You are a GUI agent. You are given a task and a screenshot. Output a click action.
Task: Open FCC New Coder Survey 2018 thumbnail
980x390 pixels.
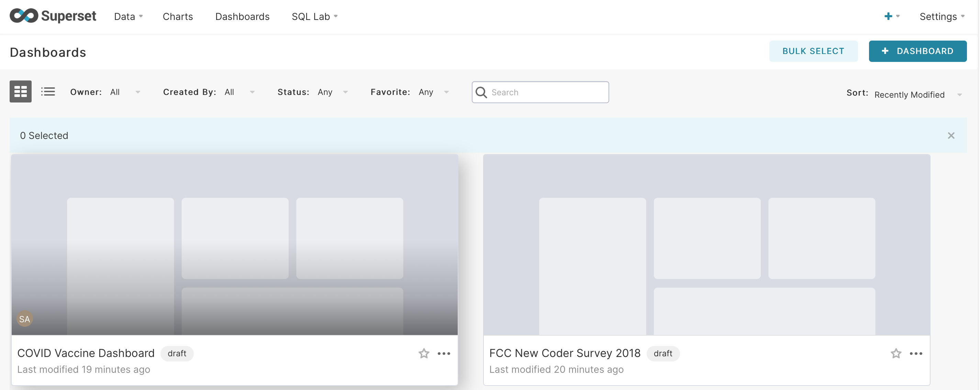pos(706,245)
